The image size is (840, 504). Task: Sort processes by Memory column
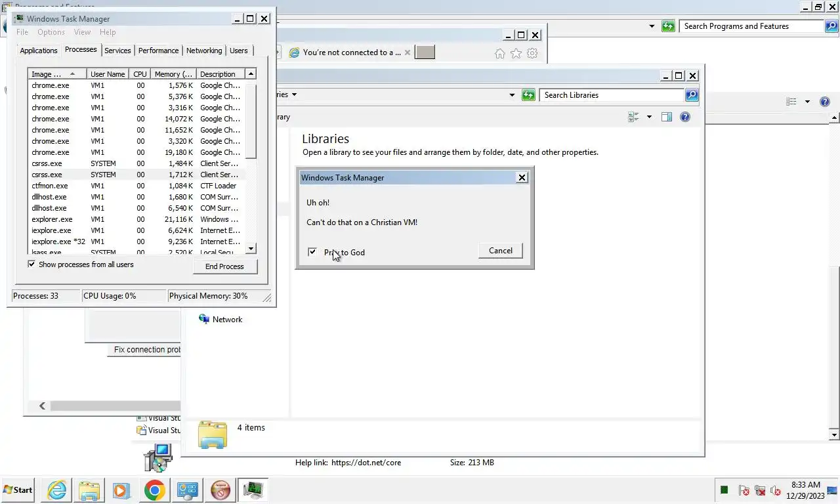pyautogui.click(x=173, y=74)
